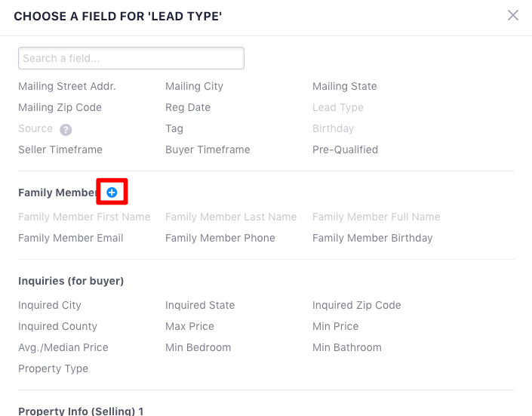Viewport: 532px width, 416px height.
Task: Choose the Buyer Timeframe field
Action: point(208,149)
